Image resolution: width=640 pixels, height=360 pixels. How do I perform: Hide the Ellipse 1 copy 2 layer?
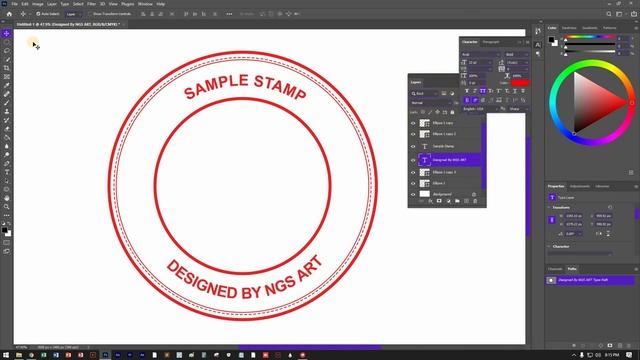click(413, 134)
